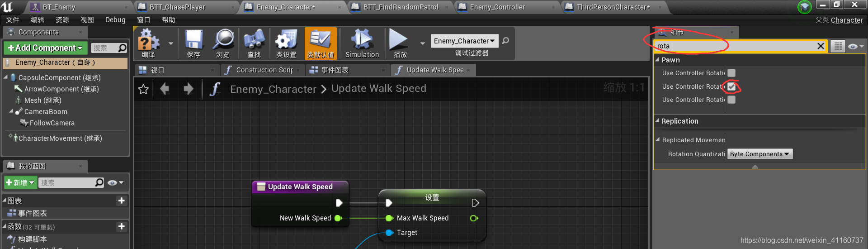Add a new graph with plus icon
The height and width of the screenshot is (249, 868).
click(x=122, y=201)
